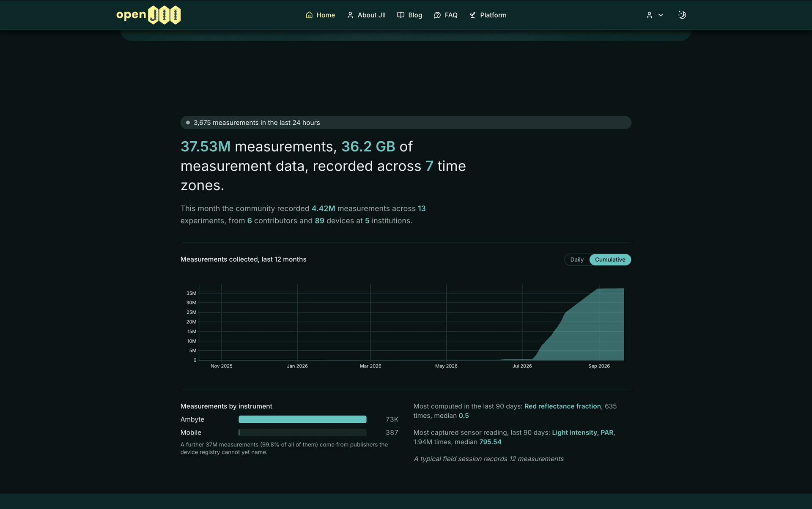This screenshot has height=509, width=812.
Task: Click the user account icon
Action: (x=649, y=15)
